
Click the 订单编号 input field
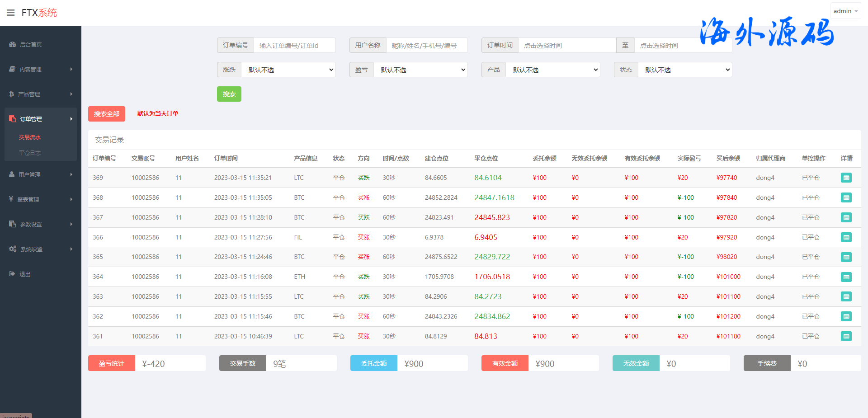(294, 45)
